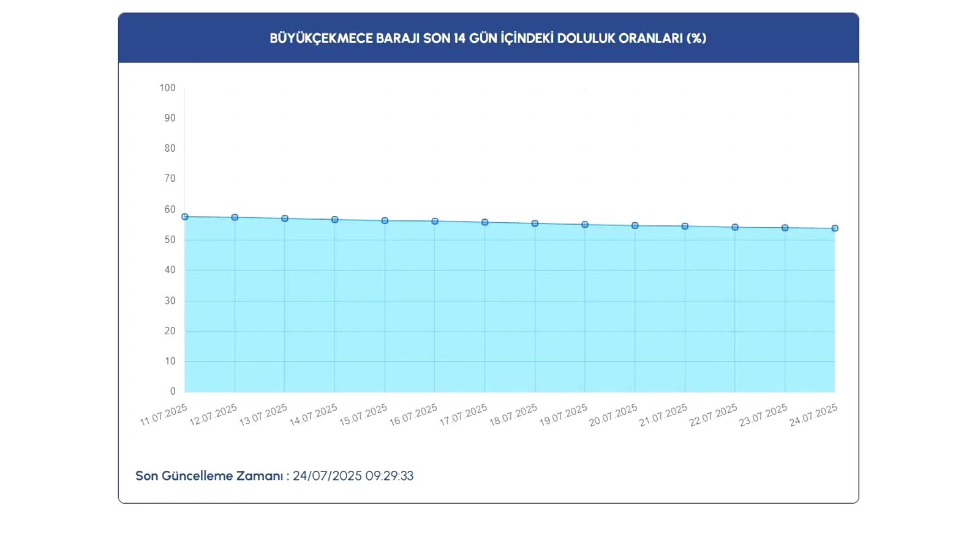Click the timestamp 24/07/2025 09:29:33
Viewport: 980px width, 551px height.
click(x=353, y=476)
